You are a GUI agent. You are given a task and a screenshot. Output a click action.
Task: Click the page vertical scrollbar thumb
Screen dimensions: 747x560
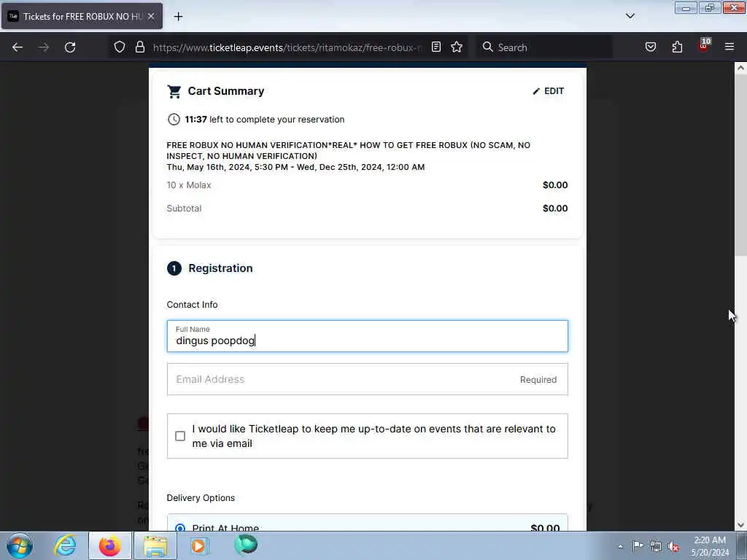pyautogui.click(x=740, y=165)
